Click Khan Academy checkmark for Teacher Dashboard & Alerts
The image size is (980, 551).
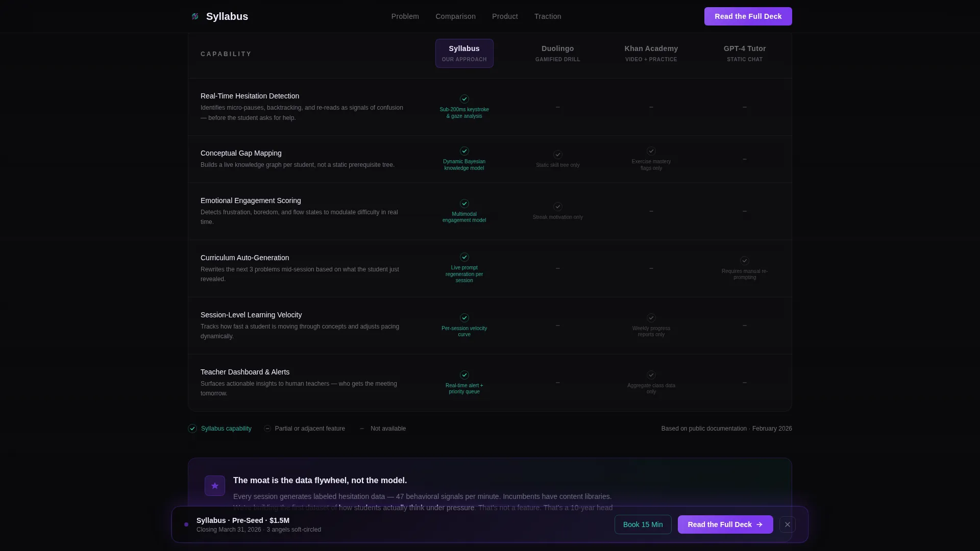click(651, 375)
